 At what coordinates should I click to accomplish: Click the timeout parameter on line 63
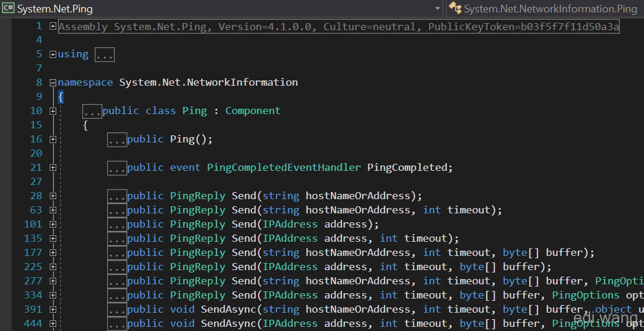(469, 210)
